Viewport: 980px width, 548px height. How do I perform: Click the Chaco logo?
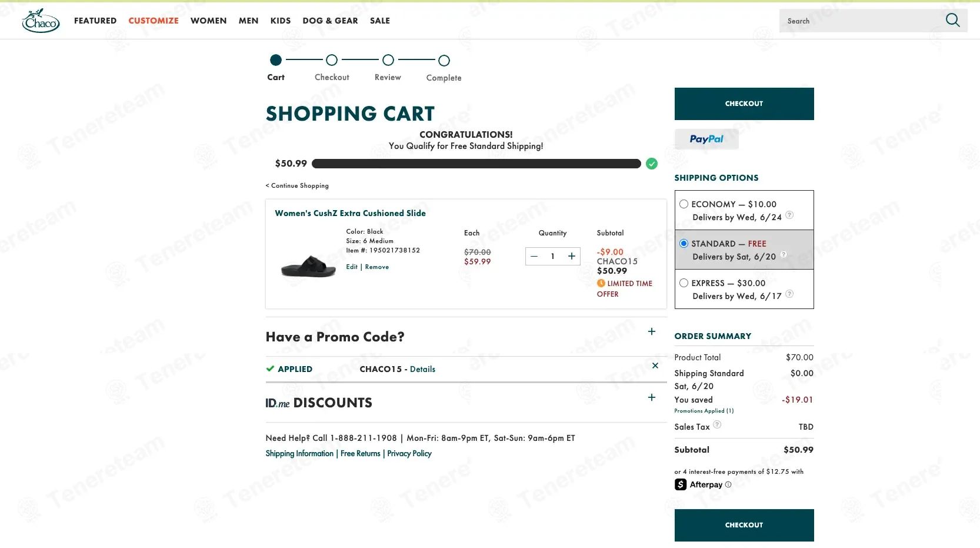coord(41,21)
